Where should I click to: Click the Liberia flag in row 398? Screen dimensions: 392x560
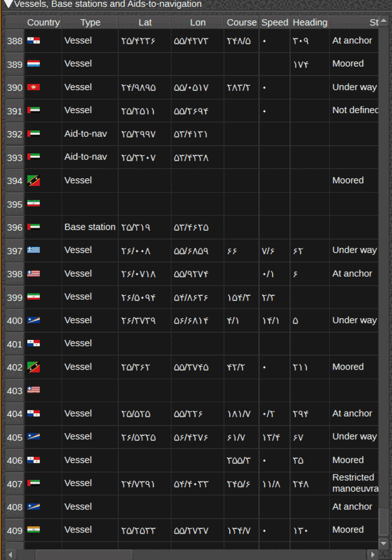pyautogui.click(x=34, y=274)
